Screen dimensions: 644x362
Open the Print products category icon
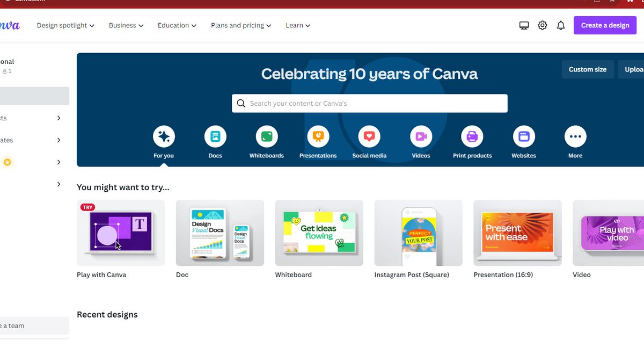[x=472, y=136]
